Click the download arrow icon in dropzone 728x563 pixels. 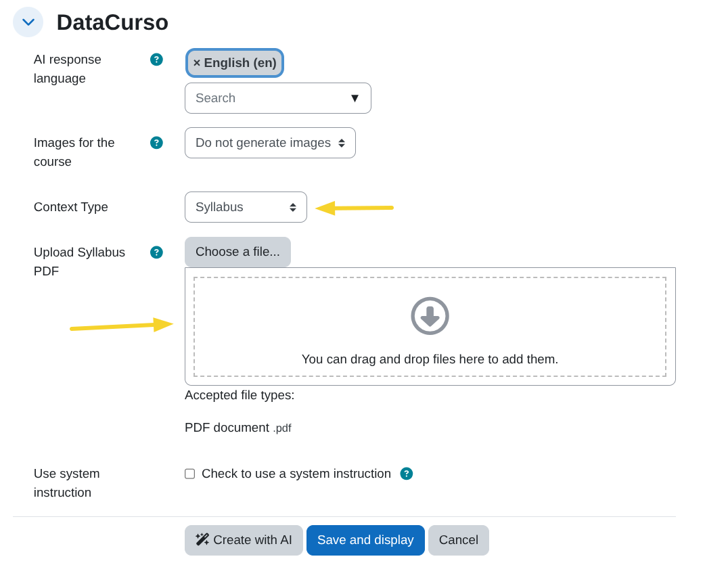click(x=430, y=316)
